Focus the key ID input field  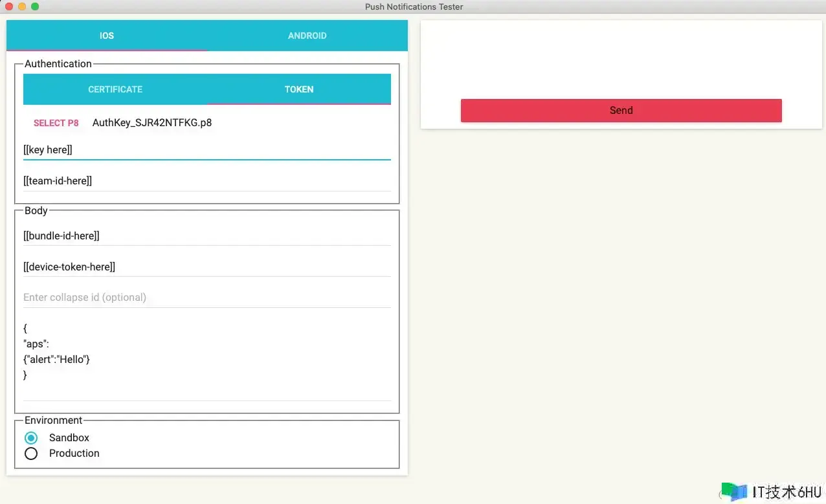click(206, 149)
